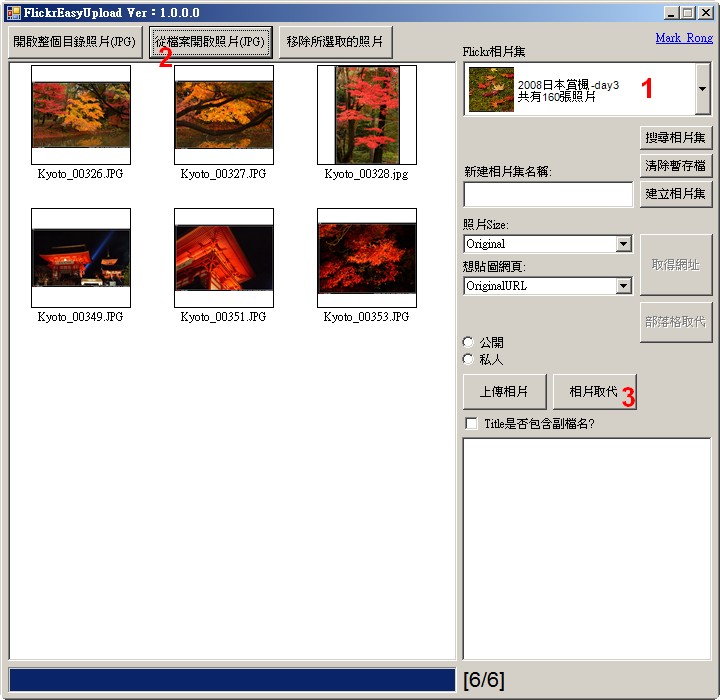This screenshot has width=720, height=700.
Task: Click the album cover thumbnail of maple leaves
Action: [x=491, y=89]
